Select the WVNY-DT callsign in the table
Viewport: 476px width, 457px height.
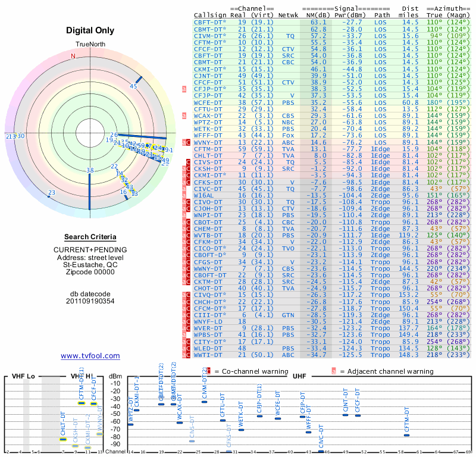click(208, 142)
